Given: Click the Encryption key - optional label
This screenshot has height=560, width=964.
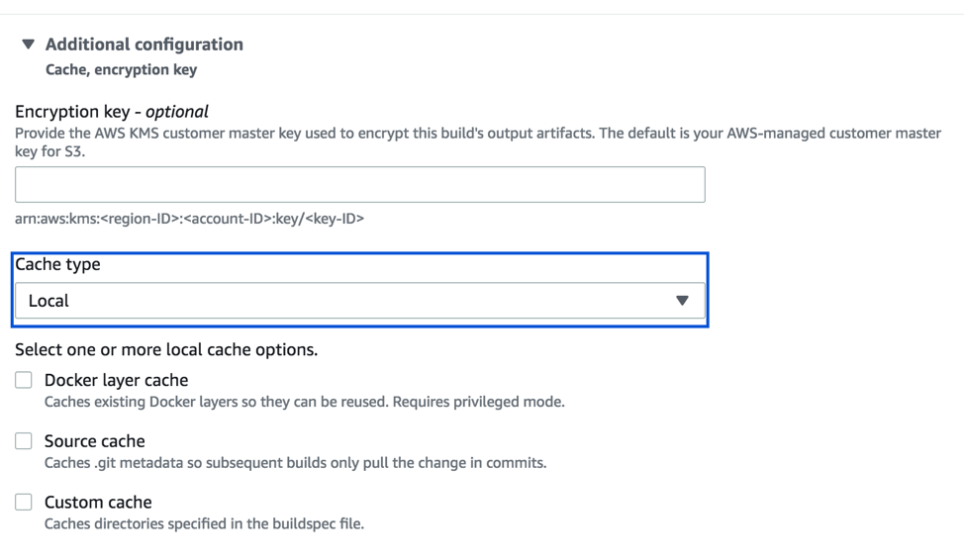Looking at the screenshot, I should (x=112, y=112).
